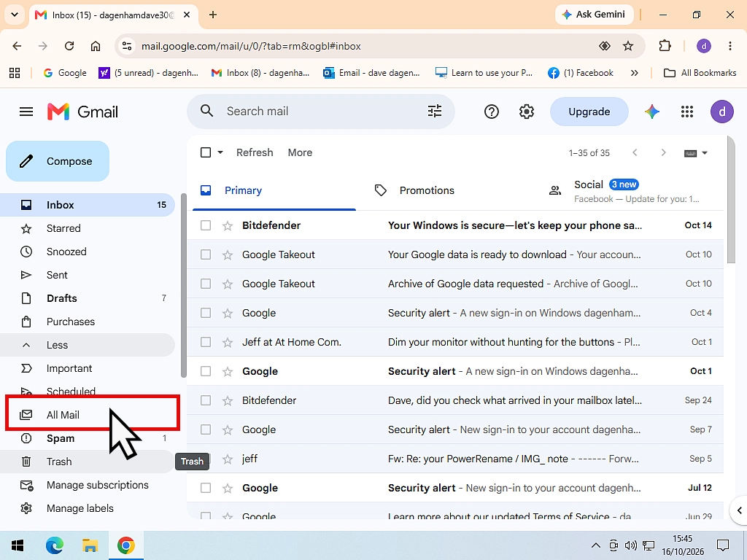
Task: Show hidden system tray icons chevron
Action: coord(595,545)
